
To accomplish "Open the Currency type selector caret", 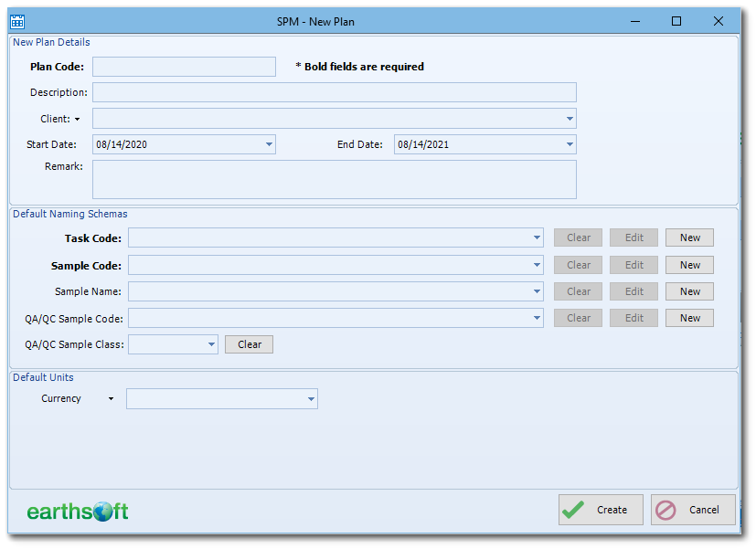I will coord(110,398).
